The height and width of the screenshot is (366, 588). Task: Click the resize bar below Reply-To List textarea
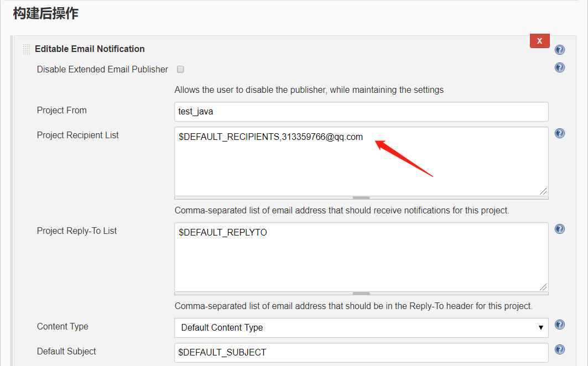(x=361, y=293)
